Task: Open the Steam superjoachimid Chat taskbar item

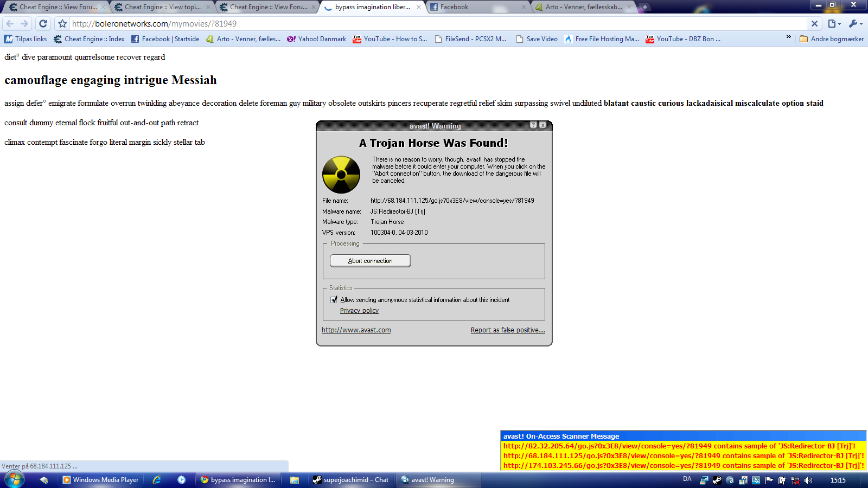Action: pyautogui.click(x=350, y=480)
